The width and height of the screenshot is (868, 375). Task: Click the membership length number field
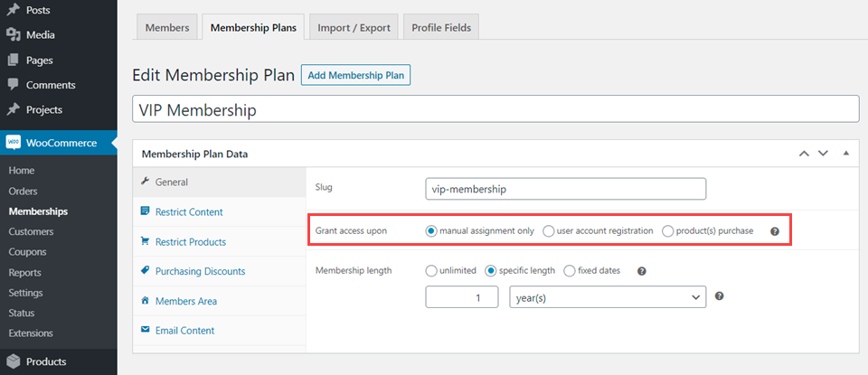[462, 297]
